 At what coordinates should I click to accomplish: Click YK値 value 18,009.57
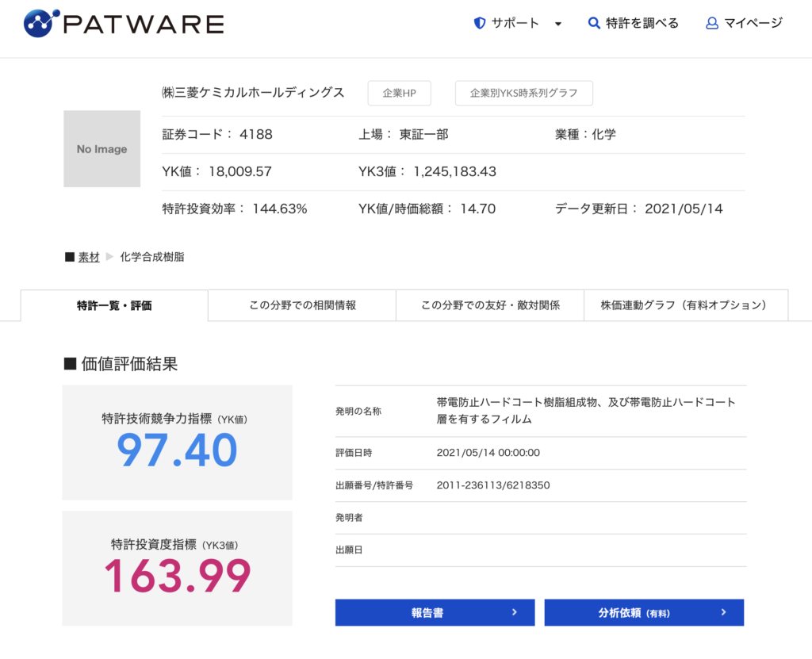(x=240, y=172)
